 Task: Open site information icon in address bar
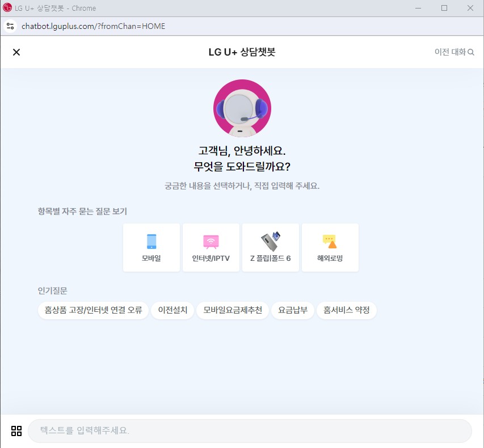(10, 26)
